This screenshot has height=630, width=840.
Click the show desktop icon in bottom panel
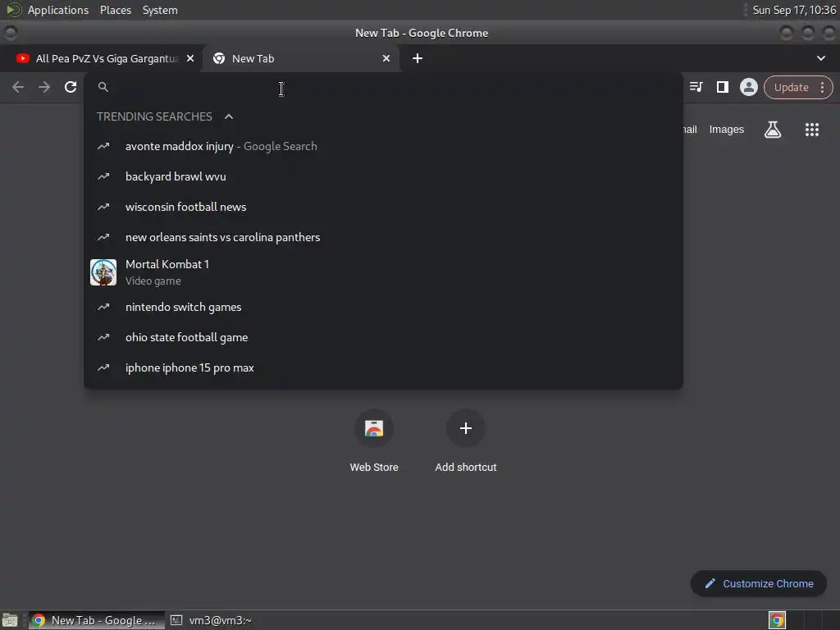[10, 620]
